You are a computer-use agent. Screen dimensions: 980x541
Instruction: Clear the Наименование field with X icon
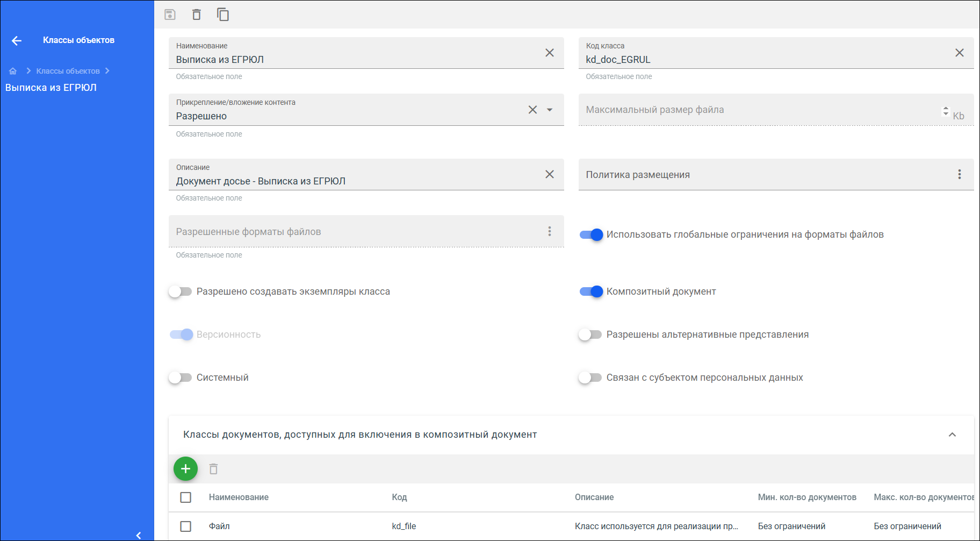pyautogui.click(x=550, y=53)
